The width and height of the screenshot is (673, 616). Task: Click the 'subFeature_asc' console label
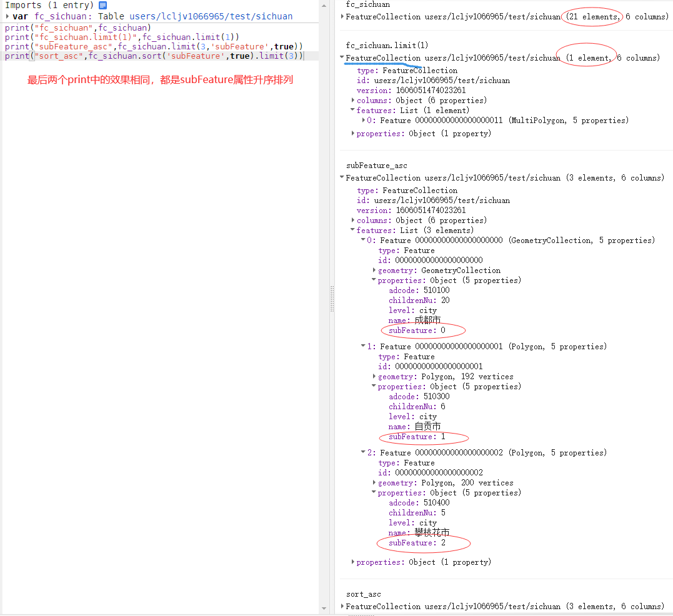377,166
